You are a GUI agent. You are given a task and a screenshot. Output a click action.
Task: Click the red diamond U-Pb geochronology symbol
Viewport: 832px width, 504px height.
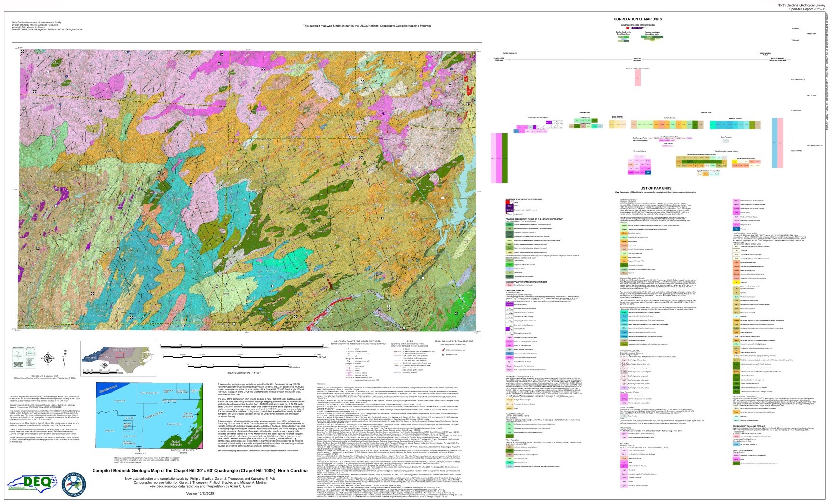tap(443, 350)
